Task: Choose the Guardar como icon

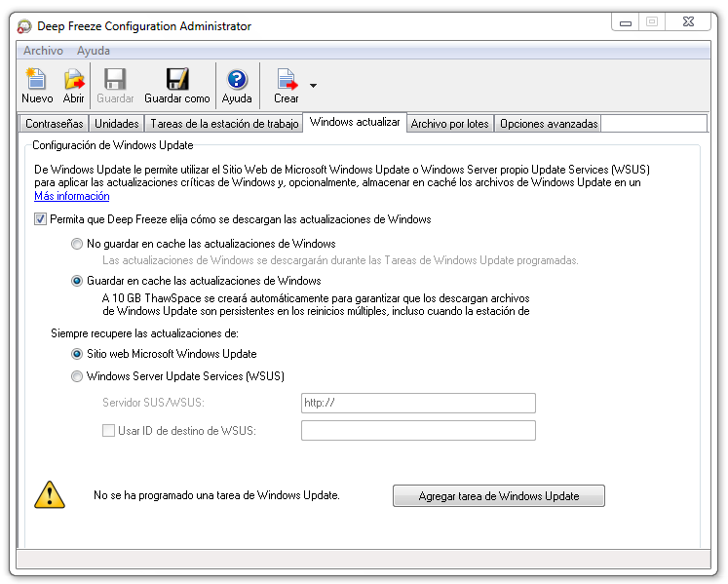Action: (177, 79)
